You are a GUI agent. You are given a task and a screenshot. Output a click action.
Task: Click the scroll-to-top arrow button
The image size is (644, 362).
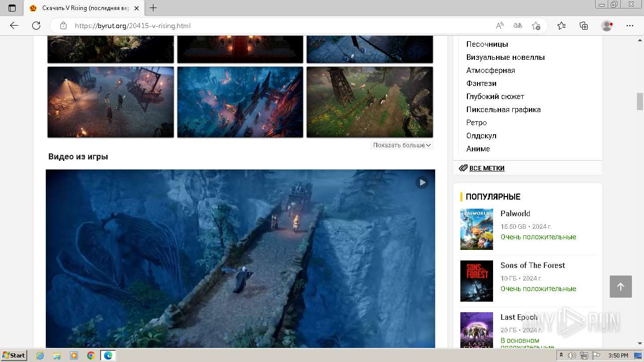[620, 287]
